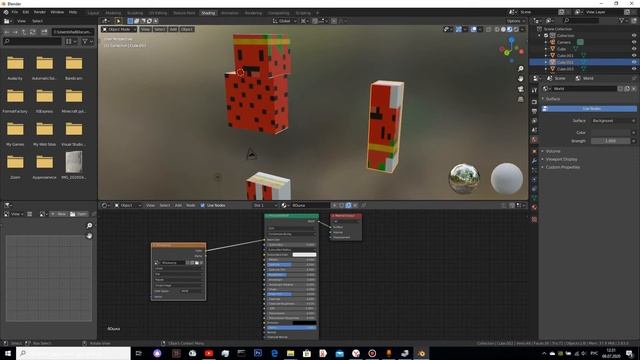Click the Blender logo icon in menu bar
The height and width of the screenshot is (360, 640).
tap(6, 12)
